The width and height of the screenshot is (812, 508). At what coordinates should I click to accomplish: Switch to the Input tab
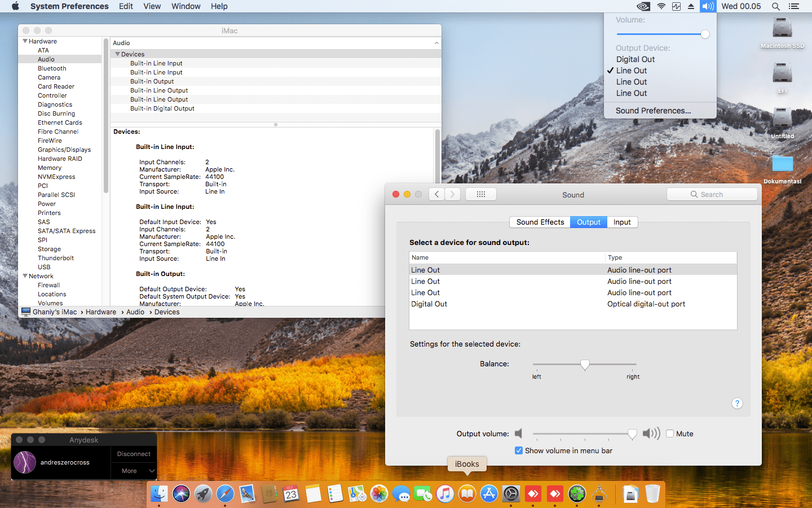tap(622, 222)
